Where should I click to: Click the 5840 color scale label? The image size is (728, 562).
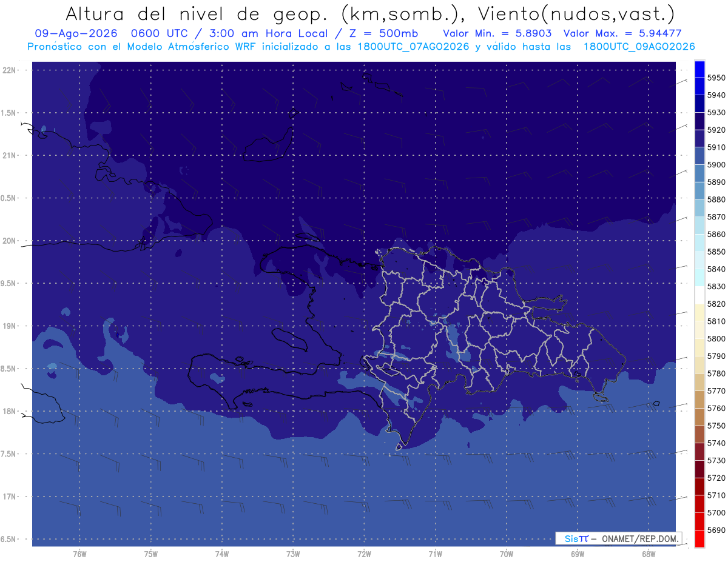(x=716, y=269)
